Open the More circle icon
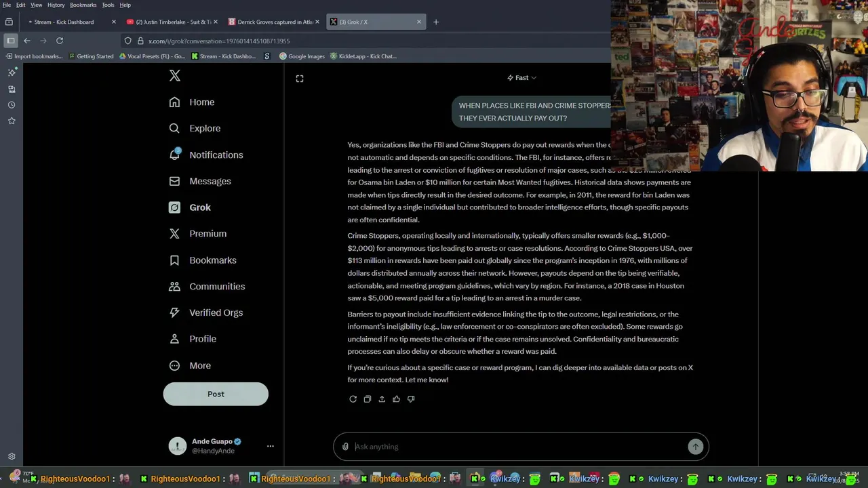 pos(174,365)
